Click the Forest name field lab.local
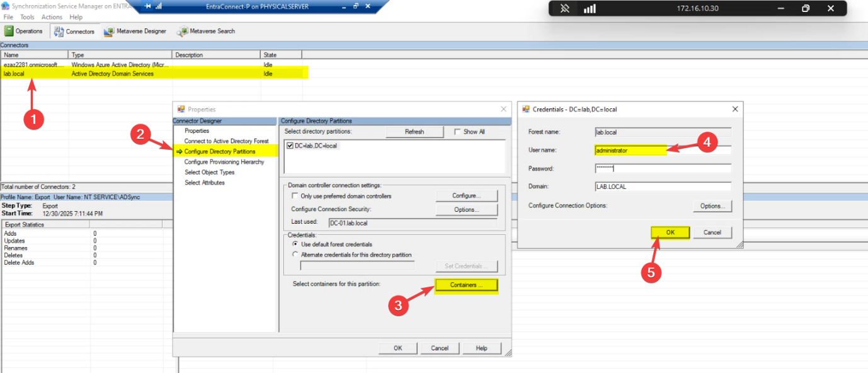 (663, 132)
